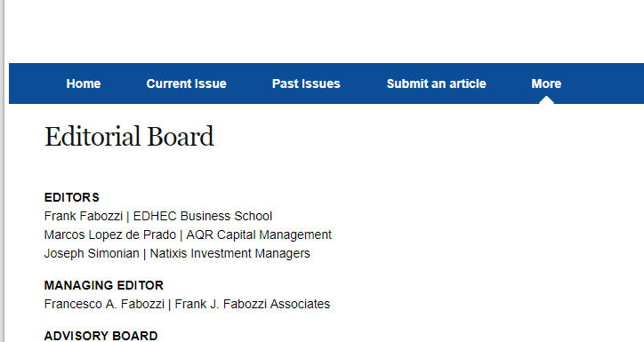Open the Home page from the navigation bar
Viewport: 644px width, 342px height.
[x=84, y=84]
